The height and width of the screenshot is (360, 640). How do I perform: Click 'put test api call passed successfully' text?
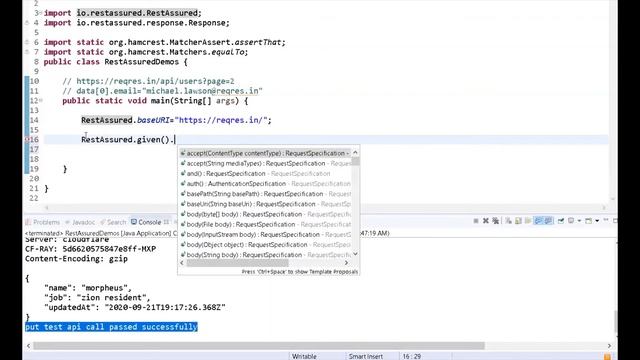pyautogui.click(x=111, y=327)
